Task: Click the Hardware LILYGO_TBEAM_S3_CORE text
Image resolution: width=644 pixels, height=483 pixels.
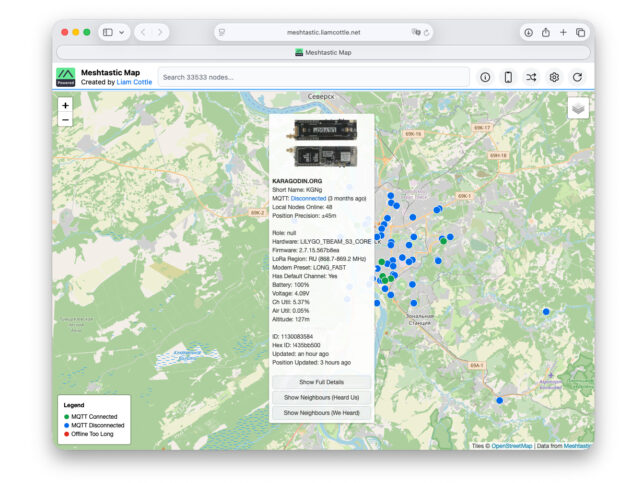Action: tap(322, 242)
